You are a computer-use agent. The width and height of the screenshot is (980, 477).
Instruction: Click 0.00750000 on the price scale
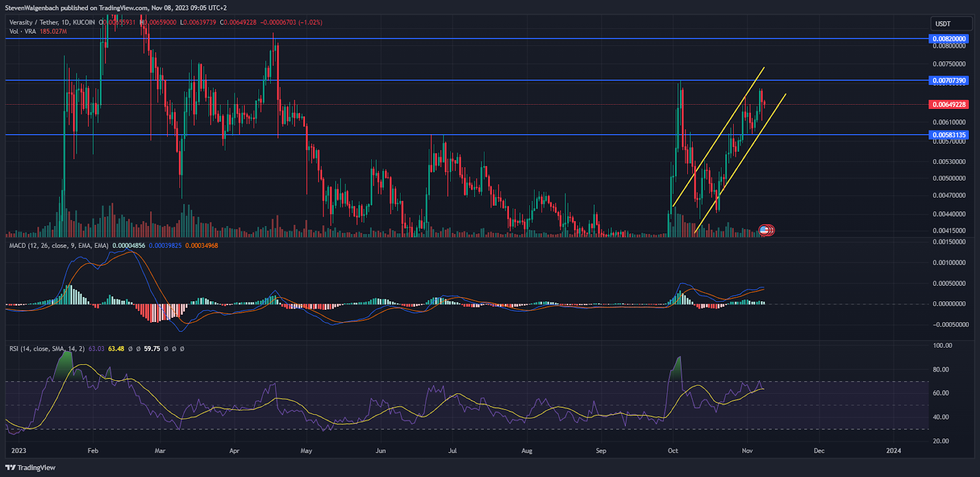(949, 64)
